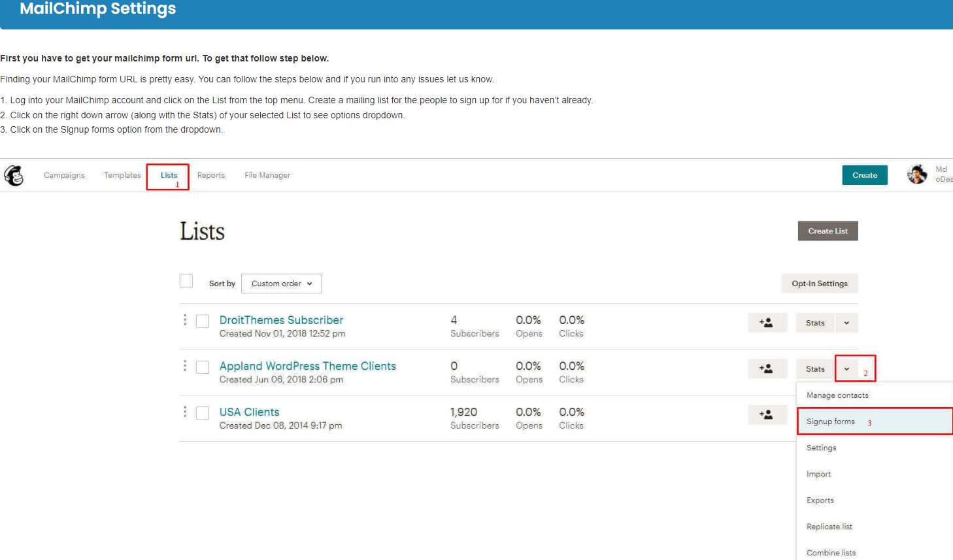The height and width of the screenshot is (560, 953).
Task: Tick the select-all lists checkbox
Action: (x=186, y=281)
